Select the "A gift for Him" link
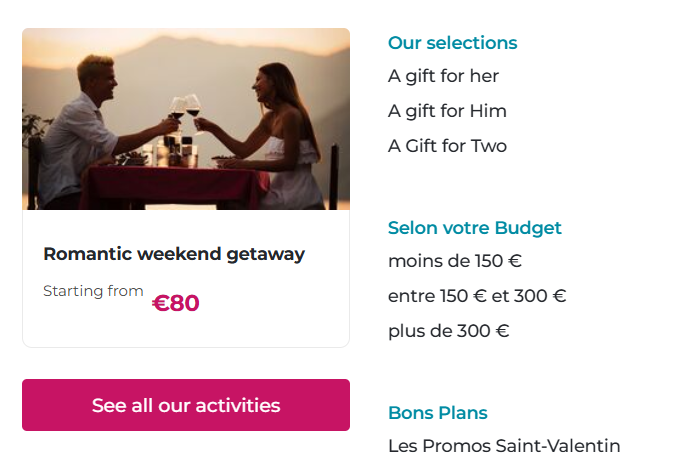This screenshot has width=700, height=466. [447, 111]
